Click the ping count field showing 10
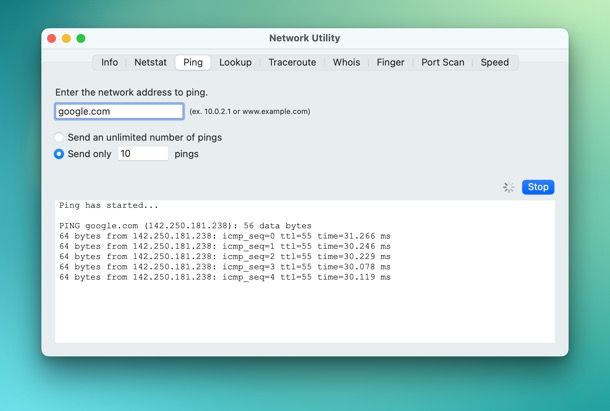The height and width of the screenshot is (411, 610). 143,154
